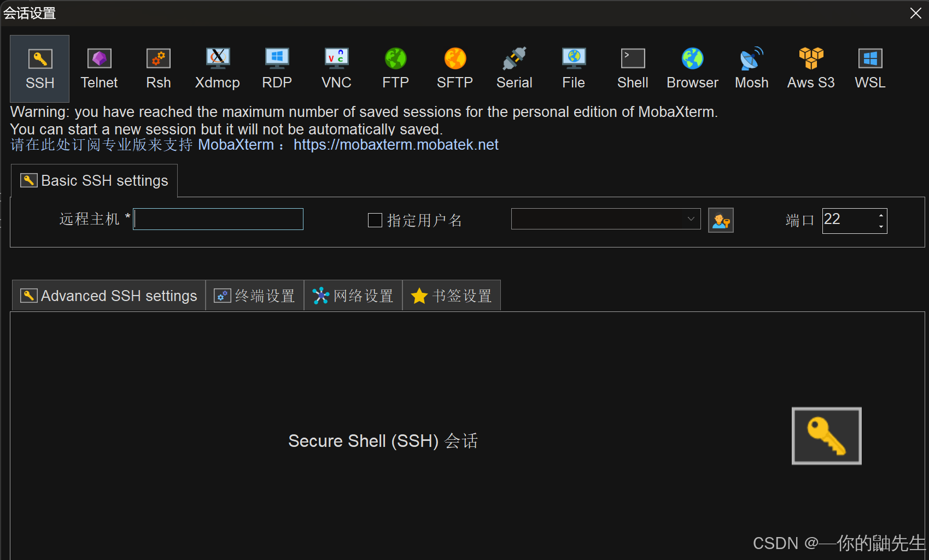Switch to Advanced SSH settings tab
Screen dimensions: 929x560
tap(109, 296)
